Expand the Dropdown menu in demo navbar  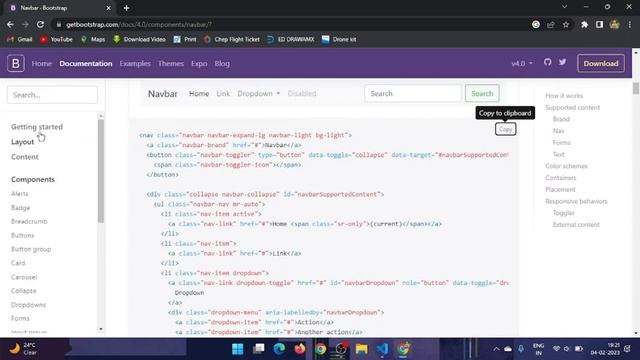pos(259,93)
